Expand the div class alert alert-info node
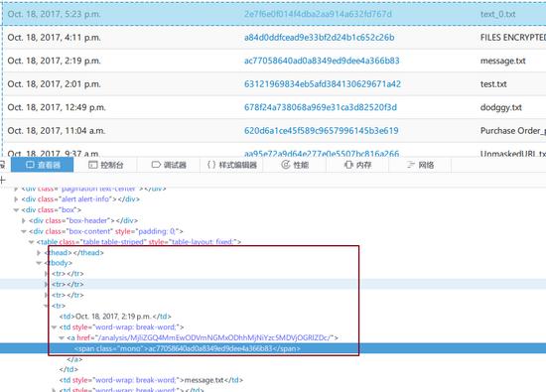This screenshot has width=546, height=392. (x=16, y=199)
